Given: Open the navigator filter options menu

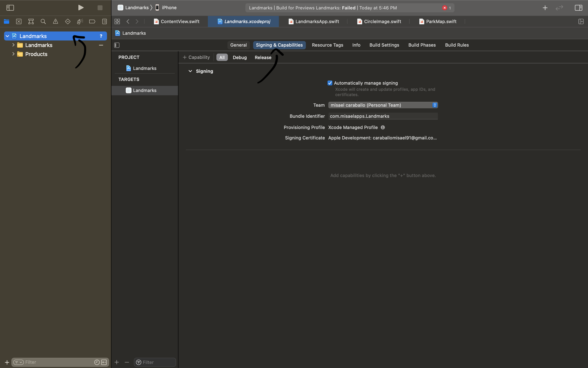Looking at the screenshot, I should tap(18, 362).
